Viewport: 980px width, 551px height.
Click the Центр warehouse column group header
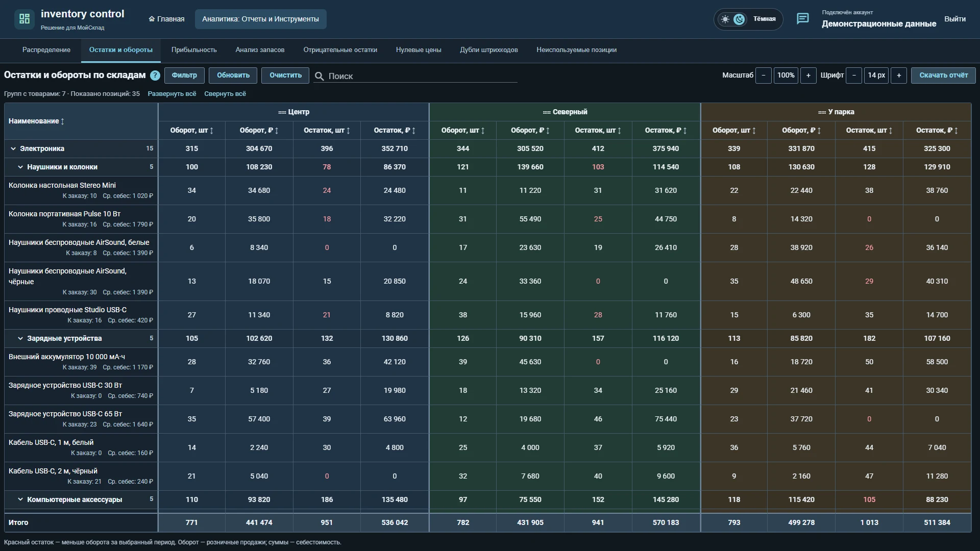[x=293, y=112]
